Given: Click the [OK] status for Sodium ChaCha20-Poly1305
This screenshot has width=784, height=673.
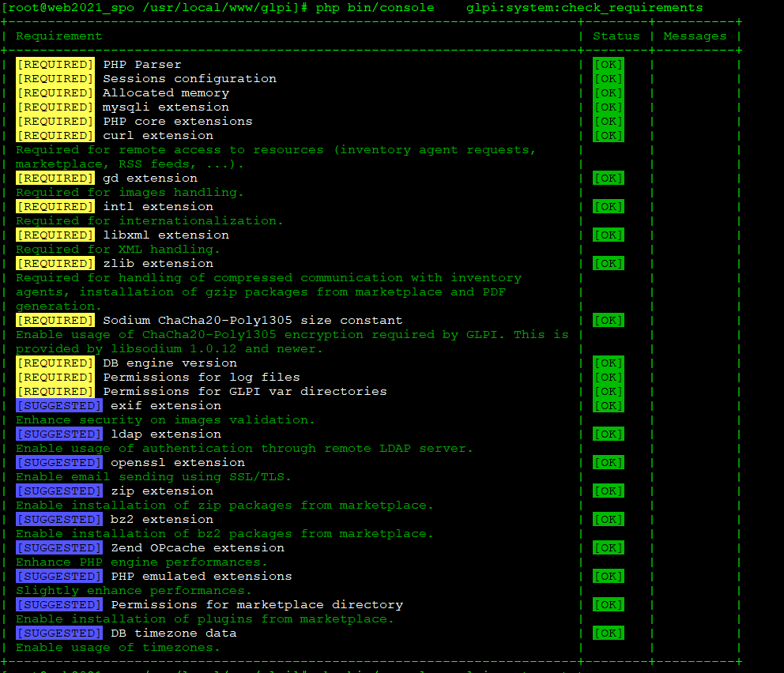Looking at the screenshot, I should 608,320.
